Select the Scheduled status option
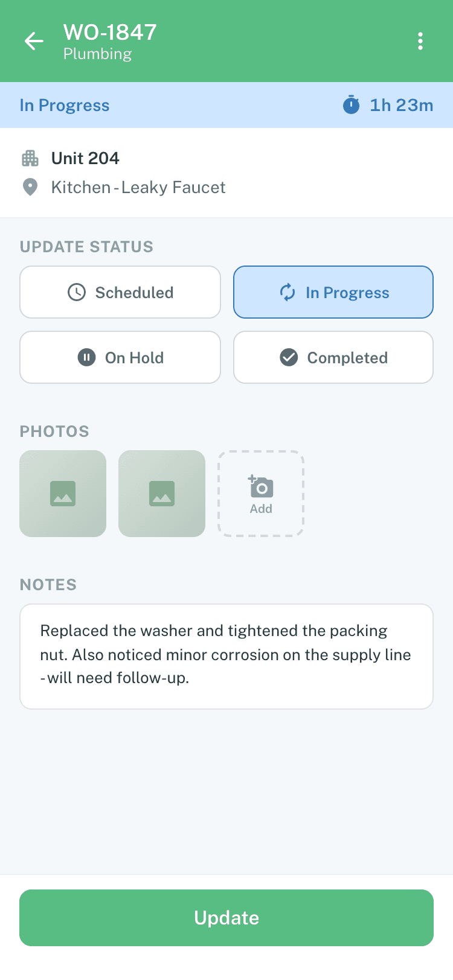Image resolution: width=453 pixels, height=980 pixels. (x=120, y=292)
